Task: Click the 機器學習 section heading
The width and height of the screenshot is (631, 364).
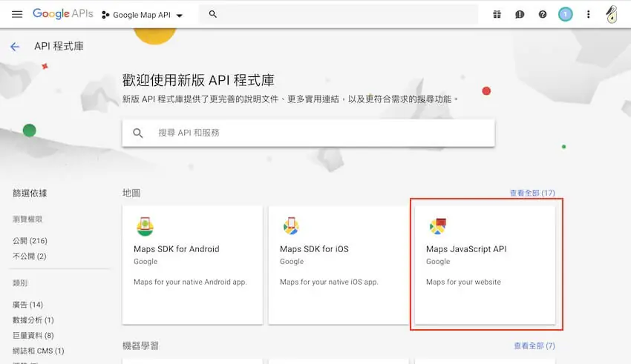Action: [140, 345]
